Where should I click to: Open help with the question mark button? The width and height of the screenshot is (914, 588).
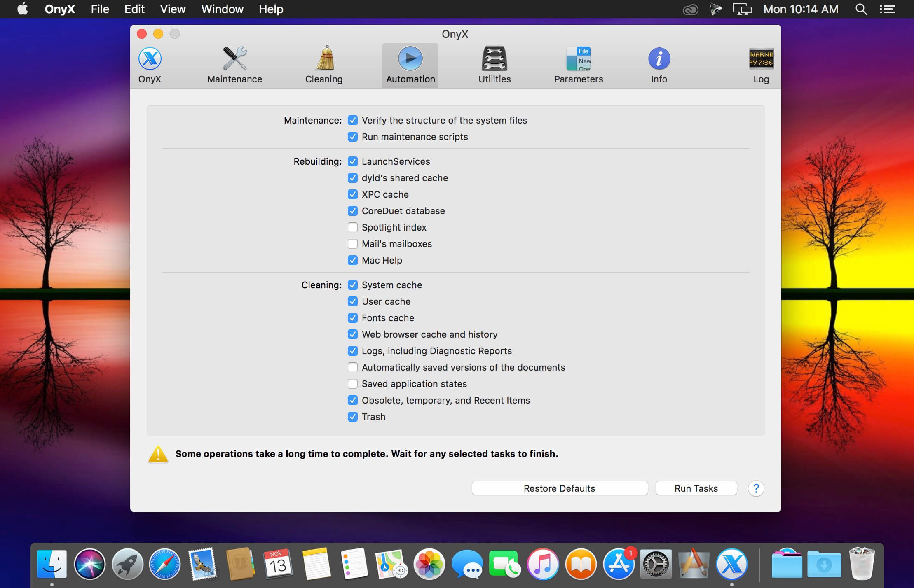click(x=756, y=488)
